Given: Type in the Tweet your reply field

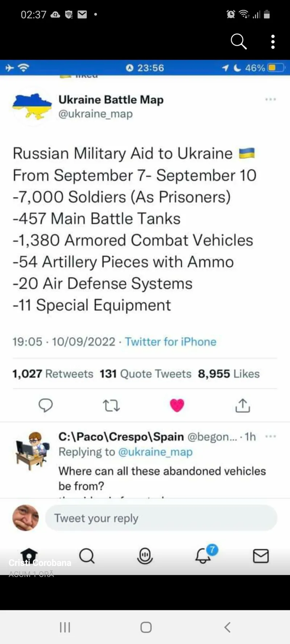Looking at the screenshot, I should click(161, 518).
